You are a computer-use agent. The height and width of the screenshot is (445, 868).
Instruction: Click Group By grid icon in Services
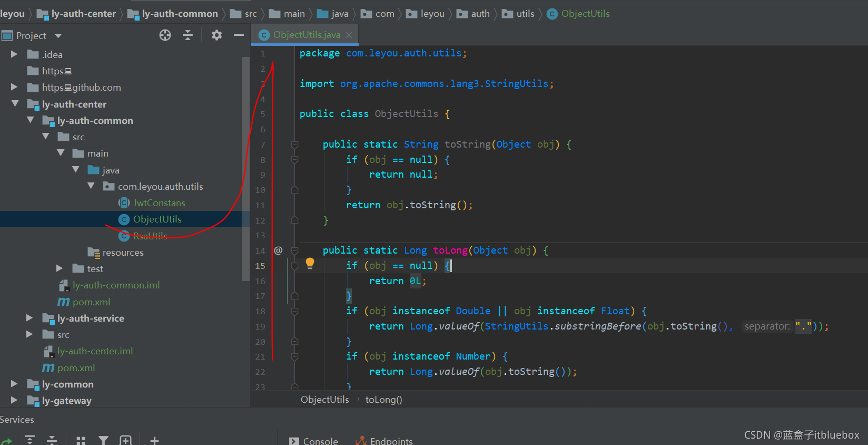point(81,440)
